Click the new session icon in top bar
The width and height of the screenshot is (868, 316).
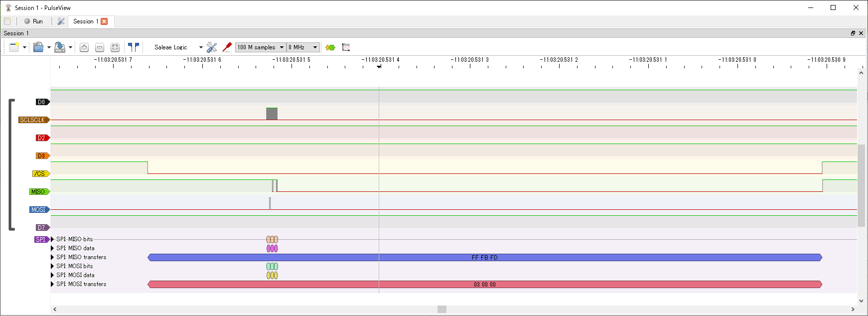click(x=7, y=21)
